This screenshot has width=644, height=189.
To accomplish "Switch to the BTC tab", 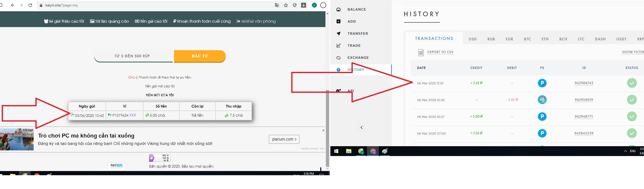I will [527, 39].
